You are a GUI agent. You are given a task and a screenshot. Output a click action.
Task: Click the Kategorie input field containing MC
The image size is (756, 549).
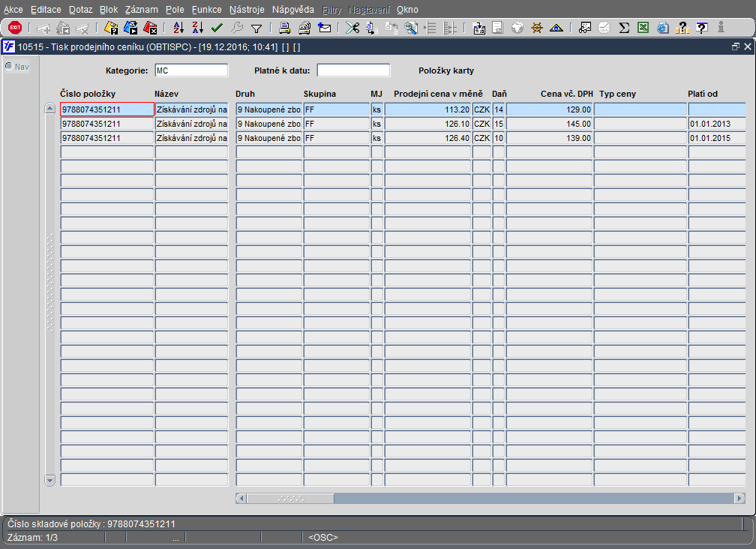[x=191, y=70]
